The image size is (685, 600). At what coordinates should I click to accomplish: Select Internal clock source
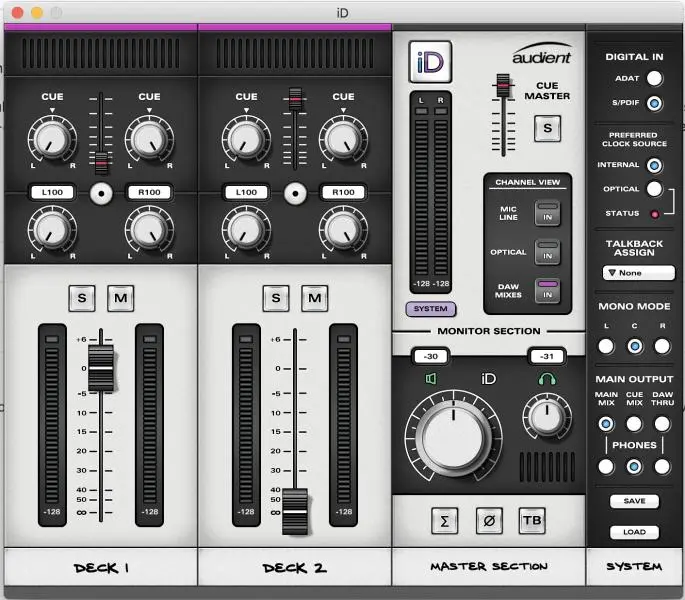coord(654,165)
